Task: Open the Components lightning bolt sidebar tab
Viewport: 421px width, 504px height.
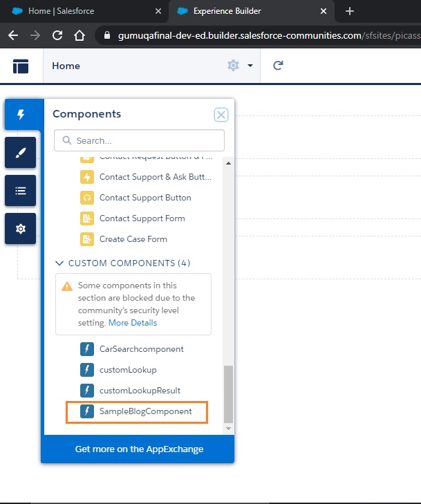Action: (21, 115)
